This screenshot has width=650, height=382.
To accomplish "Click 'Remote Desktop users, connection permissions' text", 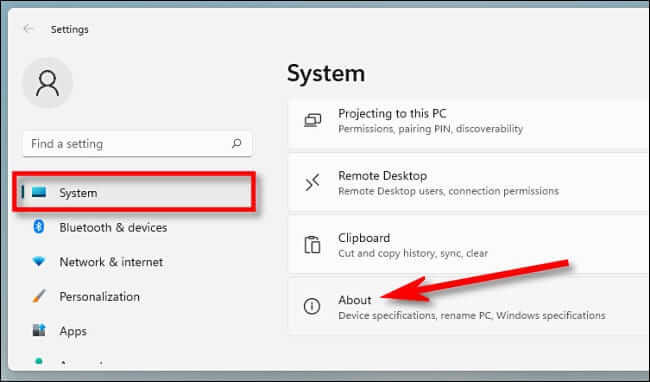I will [448, 191].
